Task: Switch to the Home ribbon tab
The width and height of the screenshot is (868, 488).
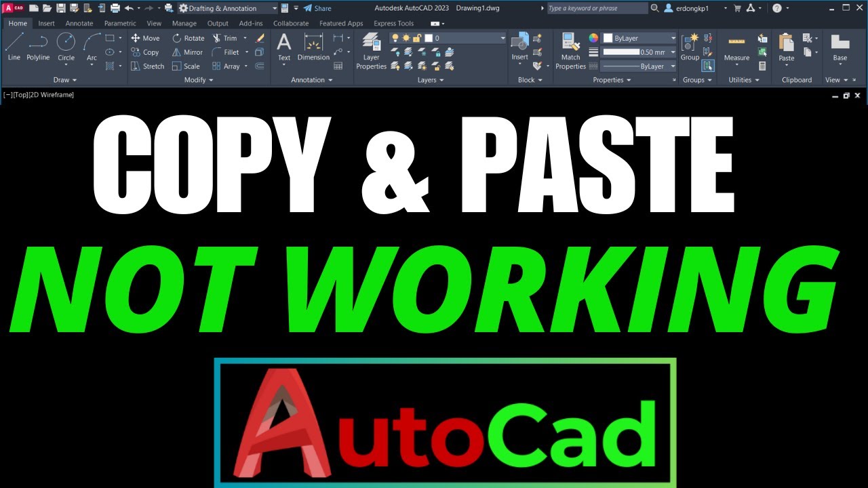Action: pos(18,23)
